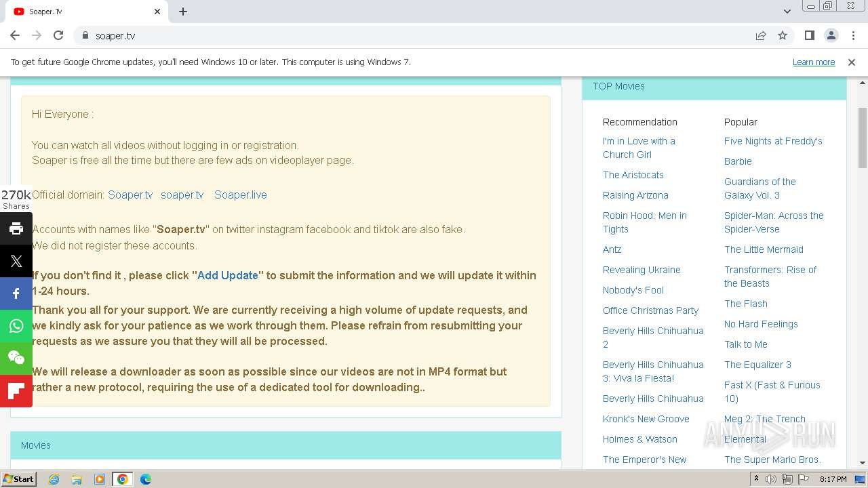868x488 pixels.
Task: Share via the print sidebar icon
Action: [x=16, y=228]
